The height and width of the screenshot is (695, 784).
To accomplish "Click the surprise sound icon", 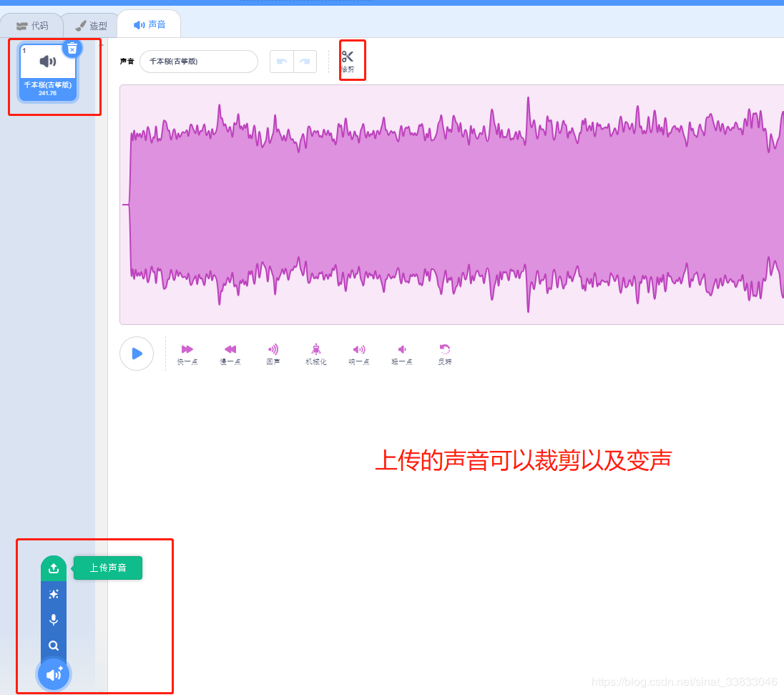I will point(54,593).
